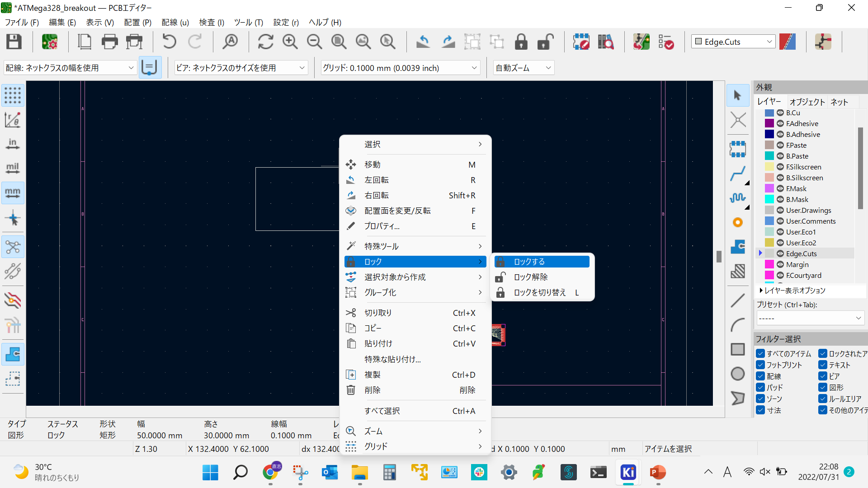Toggle visibility of F.Silkscreen layer

780,167
